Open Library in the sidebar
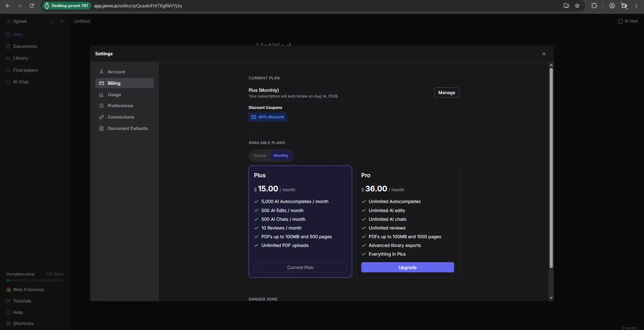The image size is (644, 330). tap(20, 58)
